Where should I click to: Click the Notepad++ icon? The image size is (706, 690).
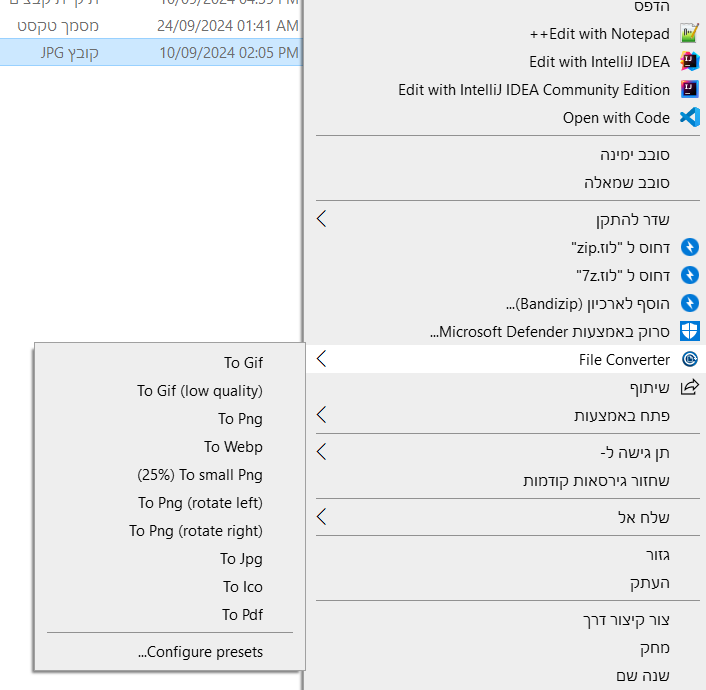pos(689,34)
